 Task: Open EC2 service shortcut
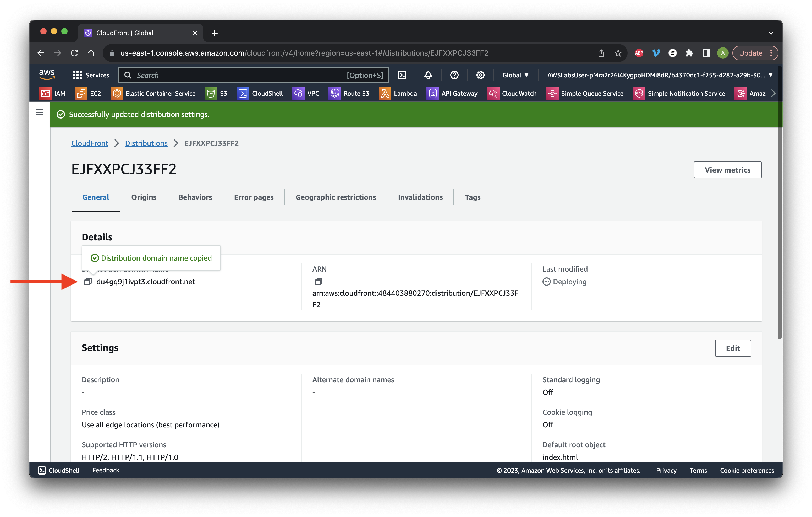pyautogui.click(x=88, y=94)
